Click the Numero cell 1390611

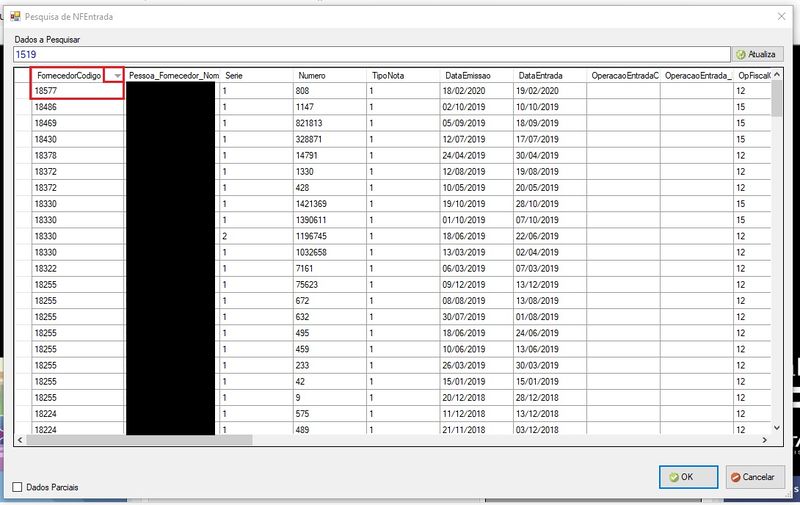pos(330,220)
